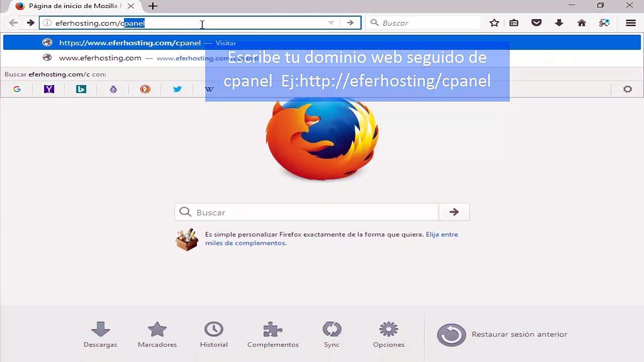Screen dimensions: 644x362
Task: Open the Elija entre miles de complementos link
Action: [332, 239]
